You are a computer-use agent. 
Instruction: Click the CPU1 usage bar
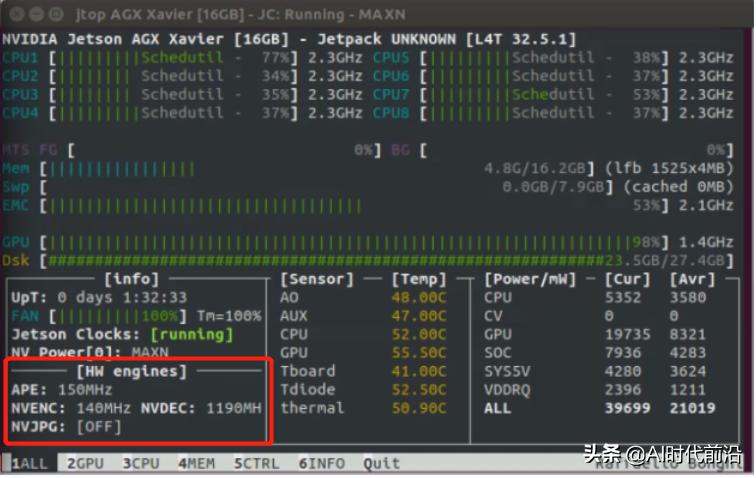[x=174, y=58]
